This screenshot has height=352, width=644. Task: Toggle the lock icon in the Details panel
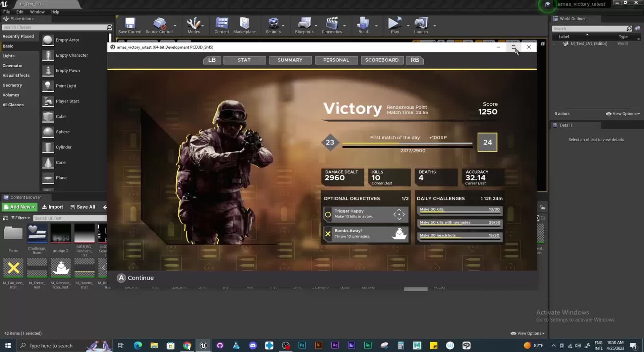click(542, 207)
